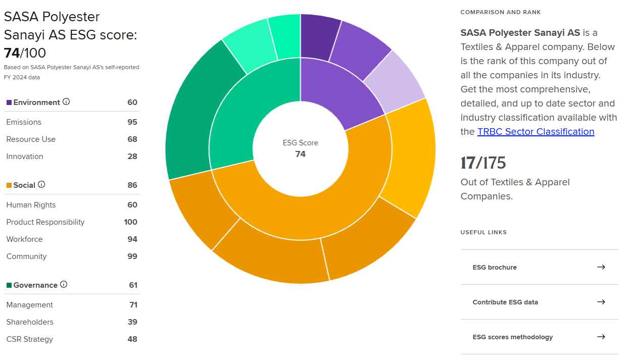The height and width of the screenshot is (364, 631).
Task: Open the TRBC Sector Classification link
Action: tap(536, 132)
